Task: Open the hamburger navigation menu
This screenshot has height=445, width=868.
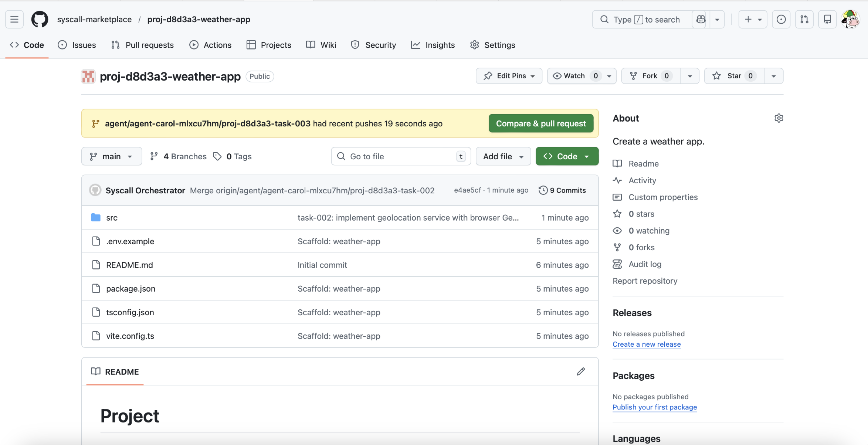Action: click(x=14, y=19)
